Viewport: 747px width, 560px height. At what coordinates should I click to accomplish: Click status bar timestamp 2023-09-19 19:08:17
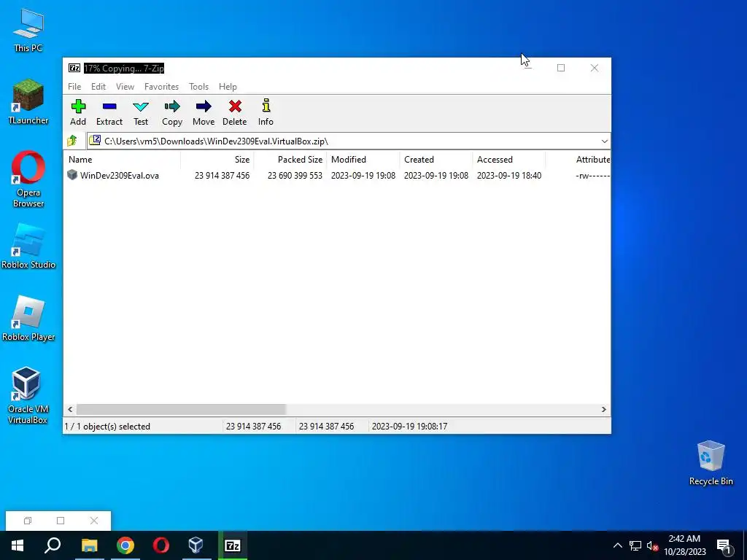pyautogui.click(x=410, y=426)
